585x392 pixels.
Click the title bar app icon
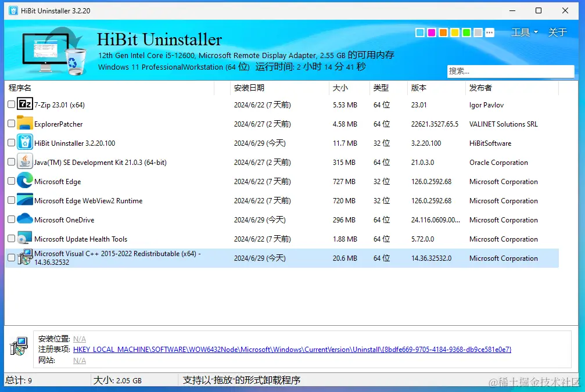pyautogui.click(x=13, y=10)
